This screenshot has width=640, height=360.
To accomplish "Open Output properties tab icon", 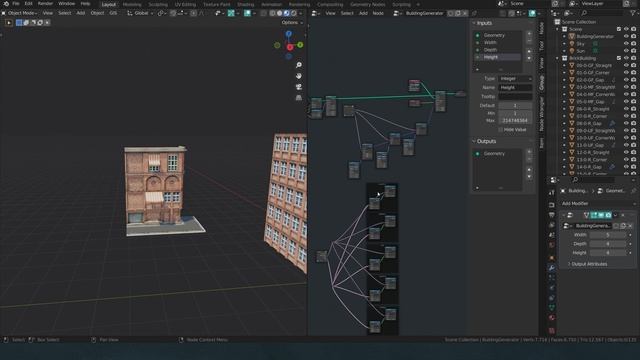I will point(552,215).
